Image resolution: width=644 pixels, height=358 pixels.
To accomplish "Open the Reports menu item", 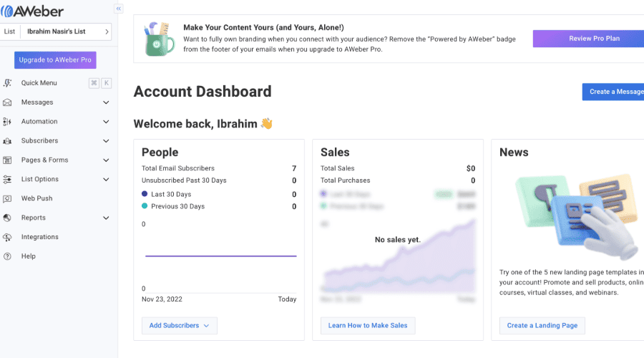I will point(34,218).
